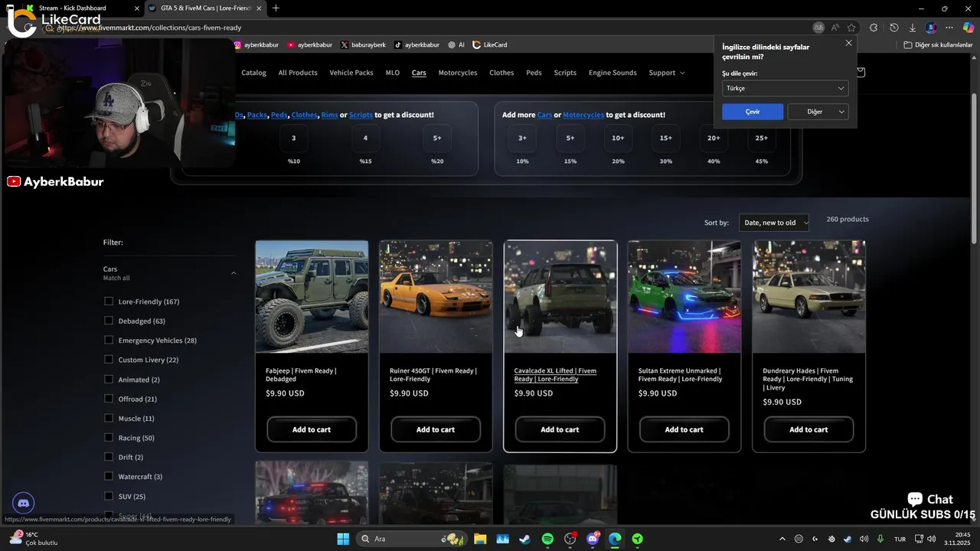Open File Explorer from taskbar

[480, 539]
